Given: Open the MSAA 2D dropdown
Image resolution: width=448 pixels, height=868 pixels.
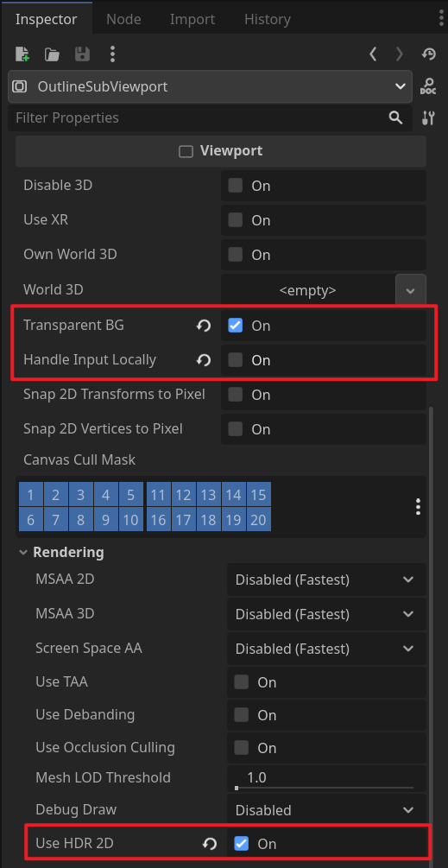Looking at the screenshot, I should [326, 580].
